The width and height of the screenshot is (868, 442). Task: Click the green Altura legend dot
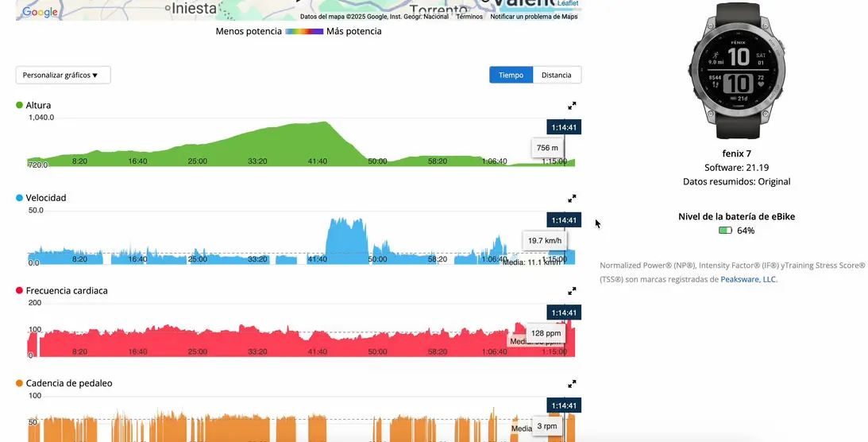click(x=19, y=105)
